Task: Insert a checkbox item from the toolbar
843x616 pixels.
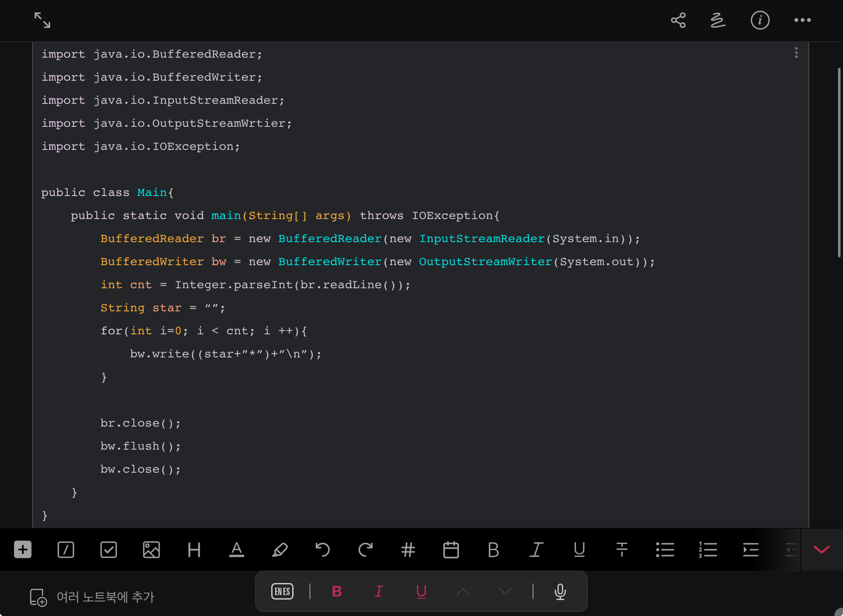Action: point(109,550)
